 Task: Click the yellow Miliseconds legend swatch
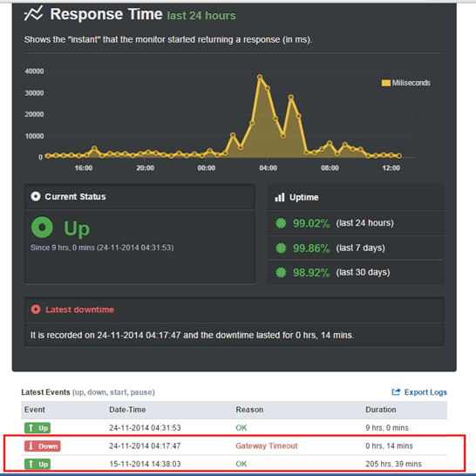[x=385, y=83]
